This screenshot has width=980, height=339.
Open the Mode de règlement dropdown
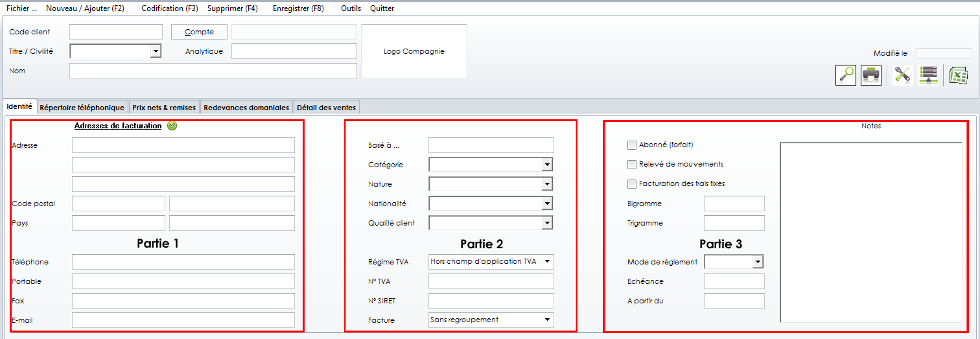757,262
